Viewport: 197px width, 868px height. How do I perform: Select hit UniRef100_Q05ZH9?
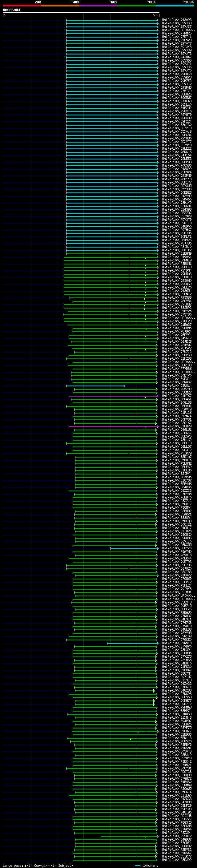[177, 389]
